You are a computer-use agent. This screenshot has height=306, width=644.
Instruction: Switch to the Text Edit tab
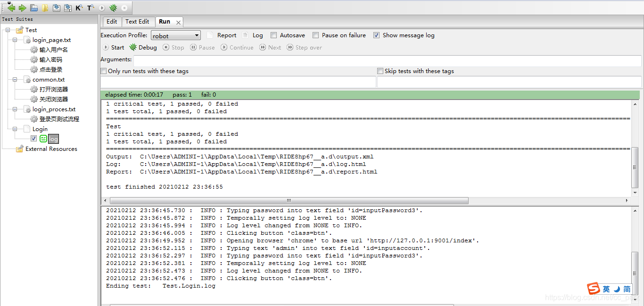[x=137, y=22]
